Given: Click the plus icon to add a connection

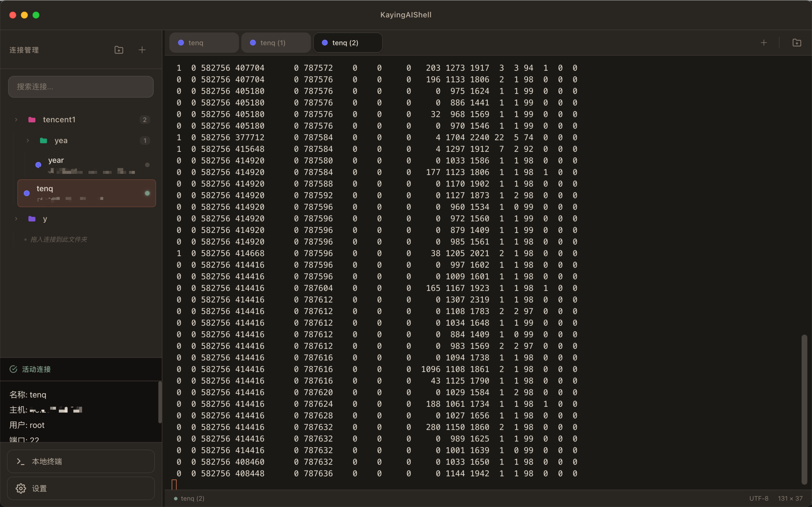Looking at the screenshot, I should [142, 50].
